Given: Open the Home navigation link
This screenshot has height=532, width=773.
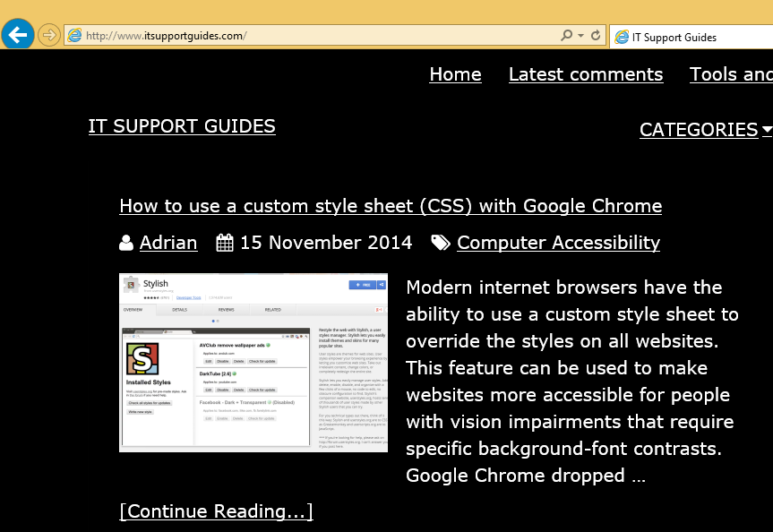Looking at the screenshot, I should pos(456,74).
